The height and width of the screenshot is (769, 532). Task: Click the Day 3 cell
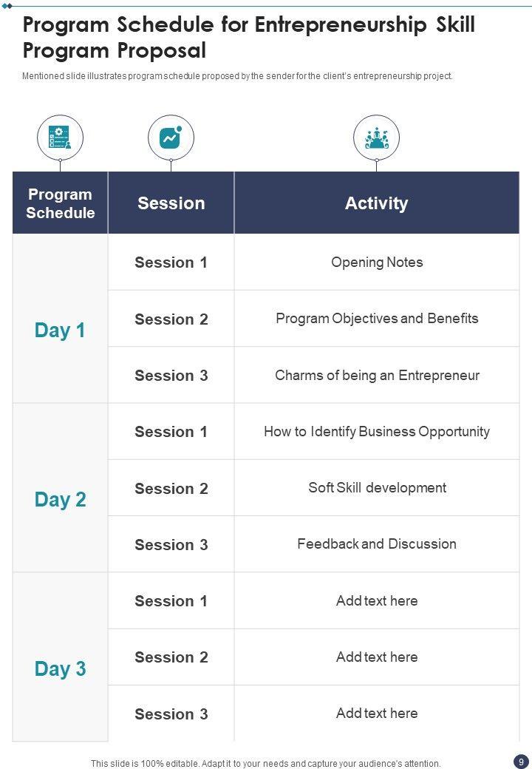[60, 668]
